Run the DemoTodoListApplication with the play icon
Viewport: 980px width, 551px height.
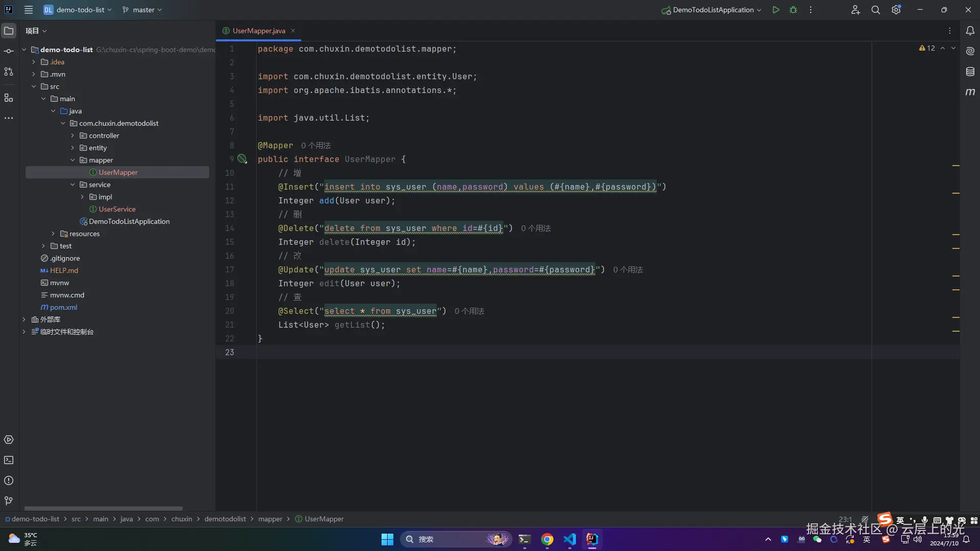click(776, 10)
